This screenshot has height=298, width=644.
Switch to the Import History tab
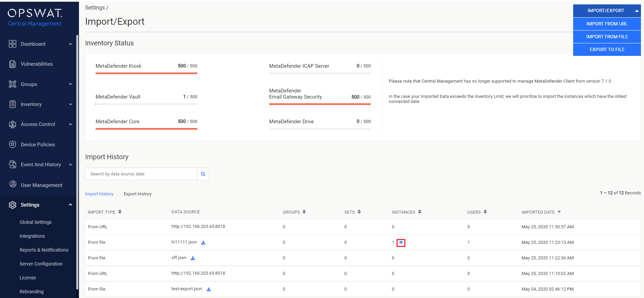pos(99,194)
